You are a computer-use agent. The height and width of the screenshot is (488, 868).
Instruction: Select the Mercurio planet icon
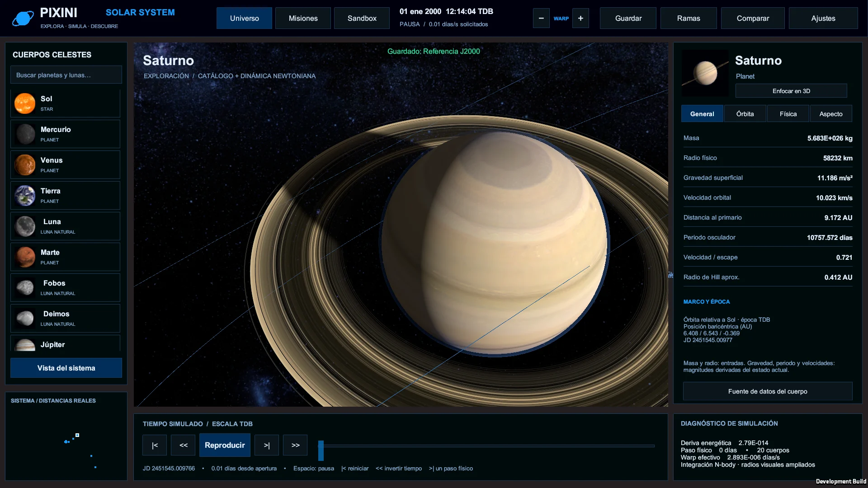click(25, 134)
